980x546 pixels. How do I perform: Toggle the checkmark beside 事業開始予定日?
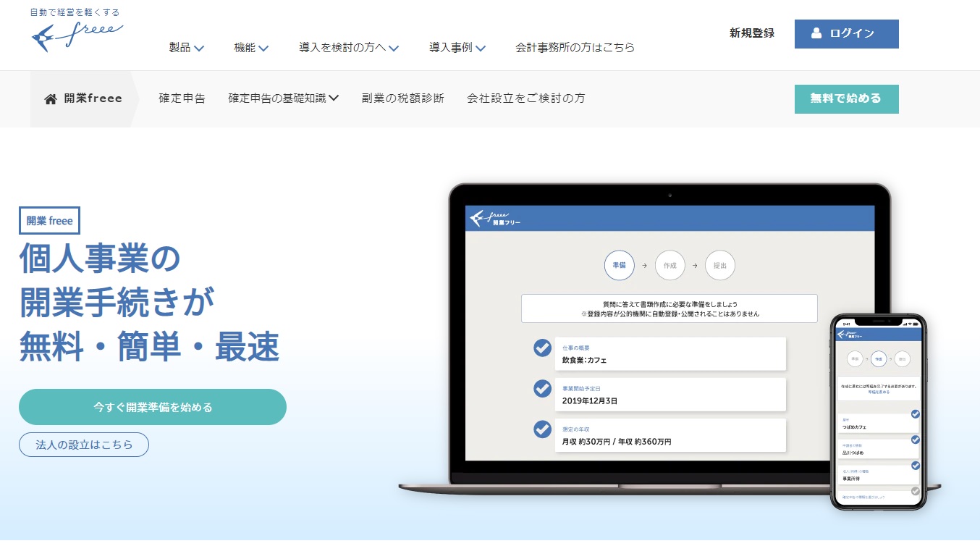pyautogui.click(x=542, y=389)
